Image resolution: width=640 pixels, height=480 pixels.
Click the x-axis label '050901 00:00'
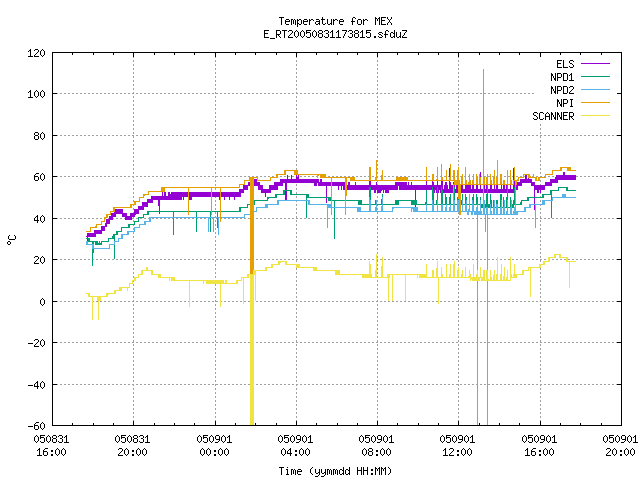pos(214,446)
